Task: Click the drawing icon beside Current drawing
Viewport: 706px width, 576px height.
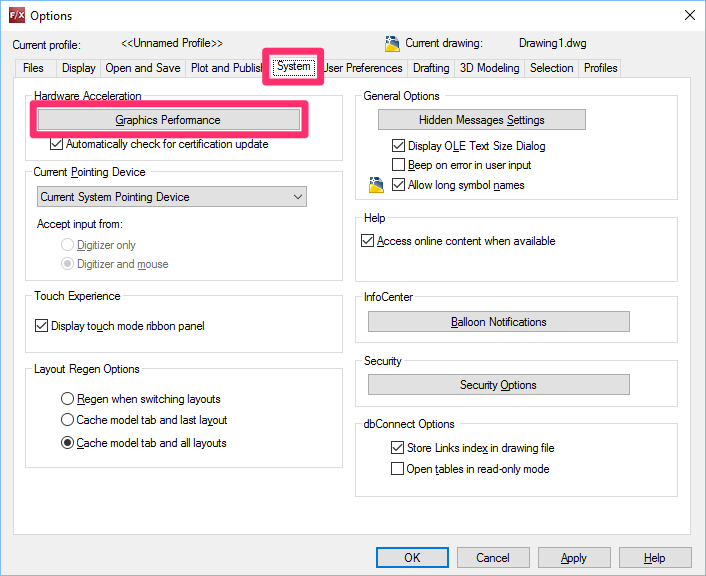Action: [x=392, y=44]
